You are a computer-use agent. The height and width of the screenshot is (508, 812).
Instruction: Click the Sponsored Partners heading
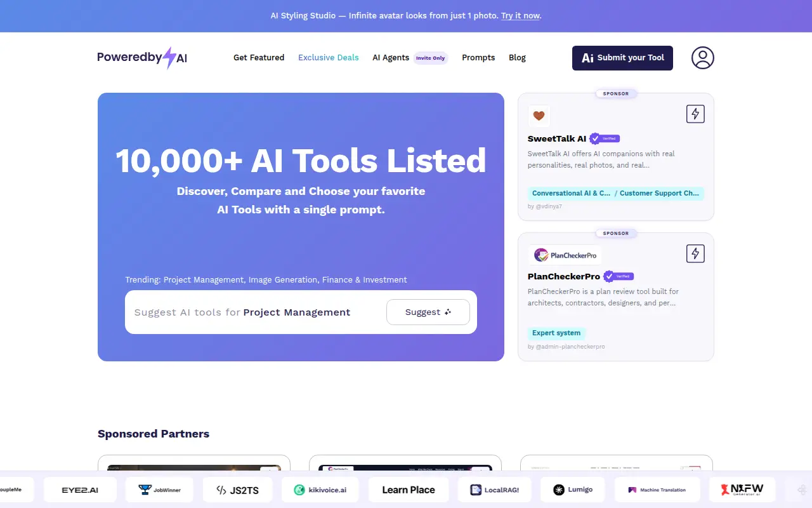[154, 434]
